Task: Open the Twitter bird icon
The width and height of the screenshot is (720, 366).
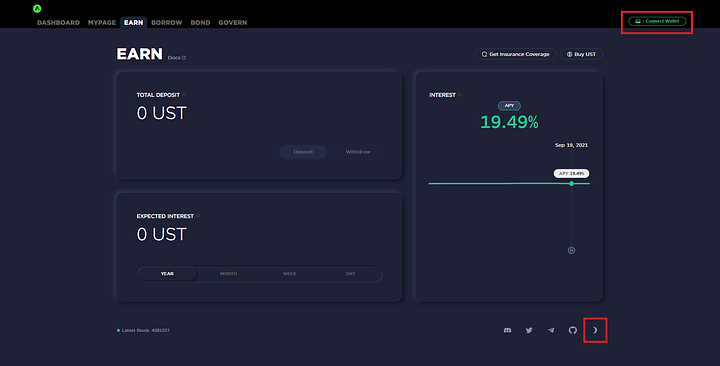Action: coord(529,330)
